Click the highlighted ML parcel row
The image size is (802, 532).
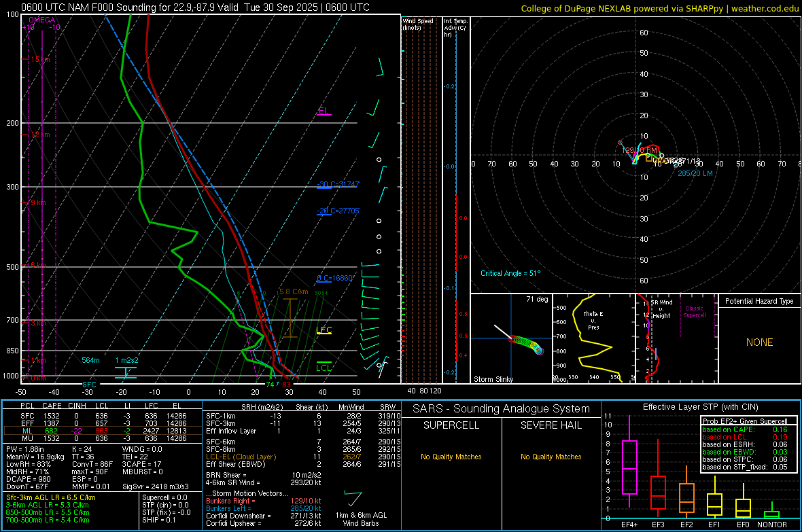click(103, 431)
